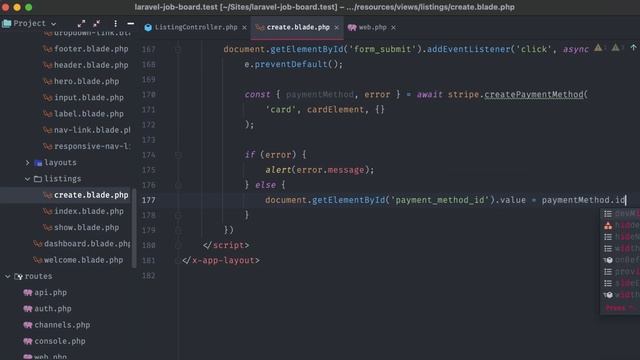640x360 pixels.
Task: Open welcome.blade.php file
Action: 83,260
